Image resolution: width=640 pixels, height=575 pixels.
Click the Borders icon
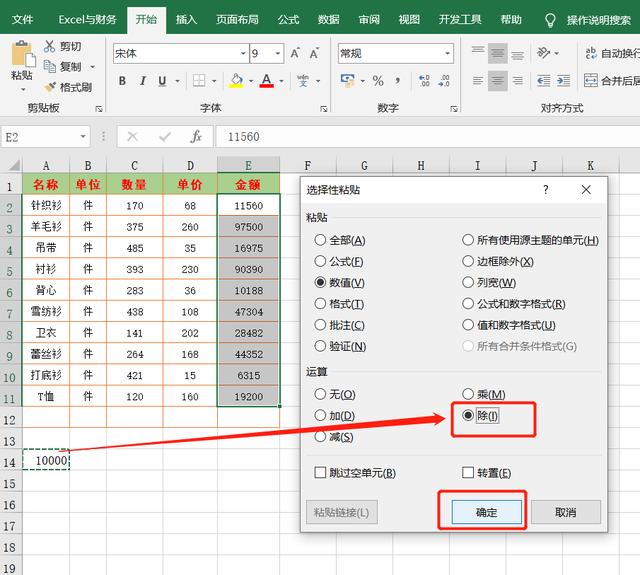199,81
